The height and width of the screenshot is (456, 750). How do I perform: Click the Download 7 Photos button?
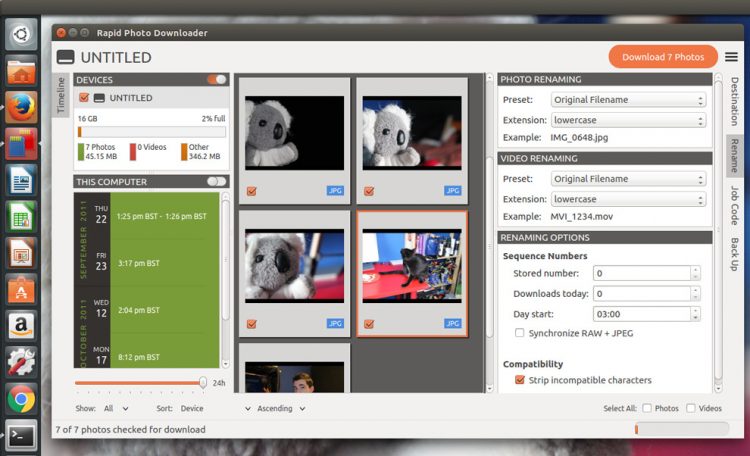pyautogui.click(x=663, y=57)
